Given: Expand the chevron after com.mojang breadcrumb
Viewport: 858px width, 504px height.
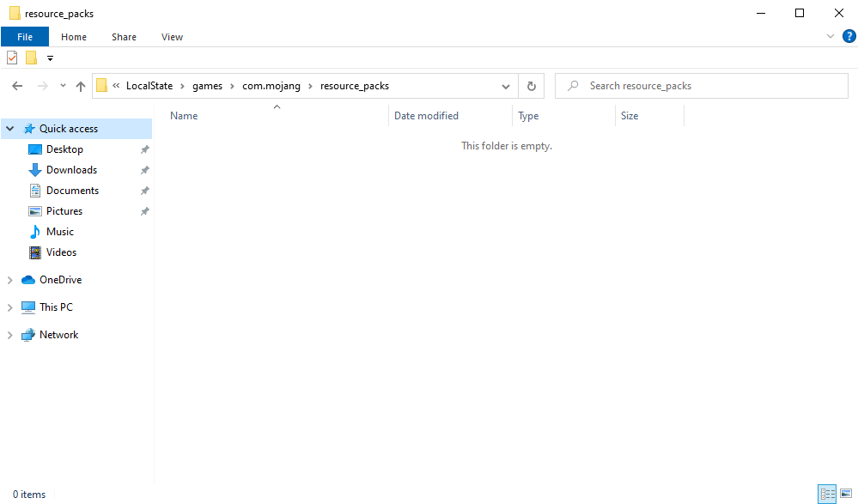Looking at the screenshot, I should point(310,86).
